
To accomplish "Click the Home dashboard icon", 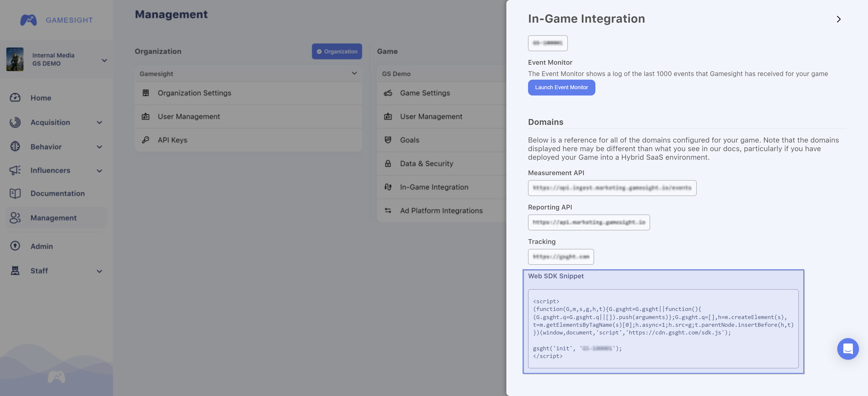I will click(15, 98).
